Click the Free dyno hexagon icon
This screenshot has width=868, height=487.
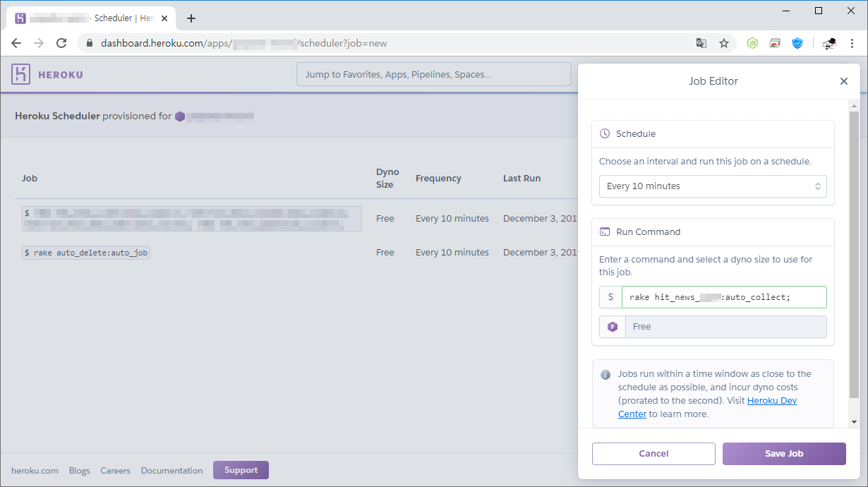click(613, 327)
